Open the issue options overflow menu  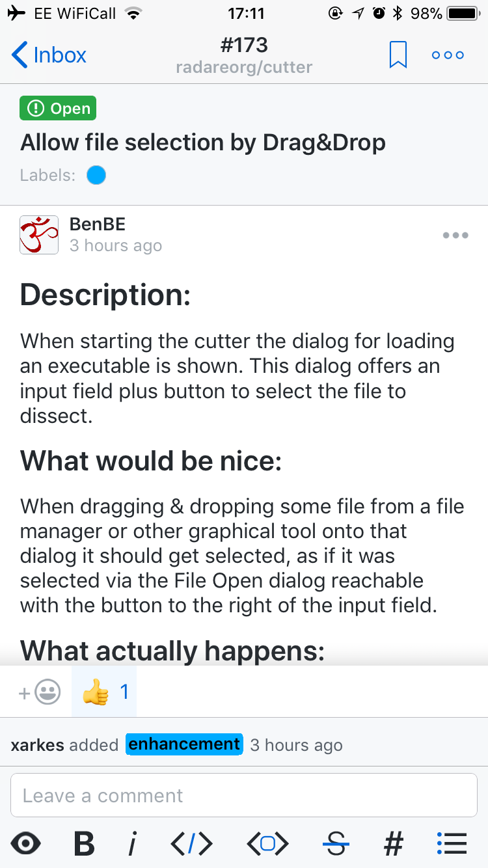[448, 55]
